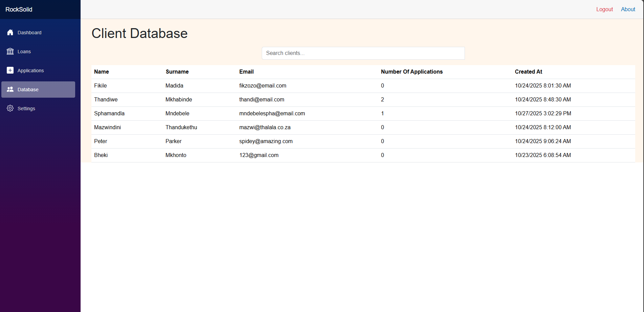
Task: Open the Applications section label
Action: [30, 71]
